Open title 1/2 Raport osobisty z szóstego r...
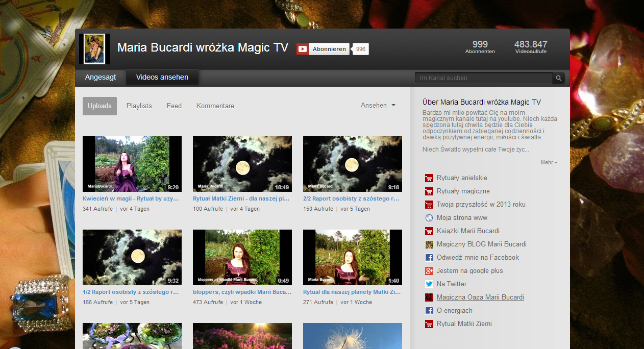 (x=131, y=292)
